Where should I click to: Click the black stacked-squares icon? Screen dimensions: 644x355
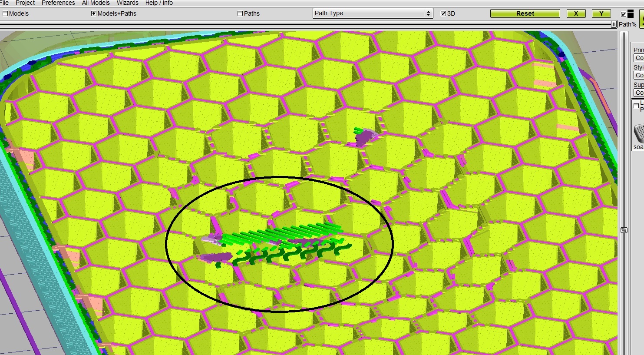coord(631,13)
